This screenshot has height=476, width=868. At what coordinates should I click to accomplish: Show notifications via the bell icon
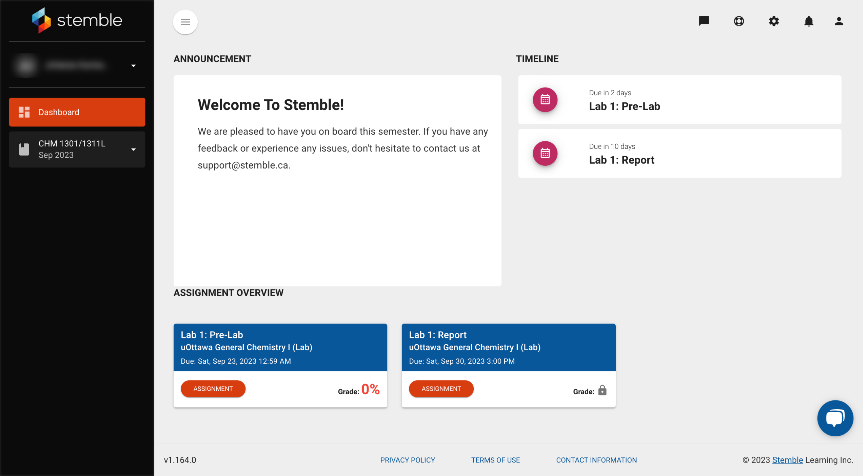(809, 21)
